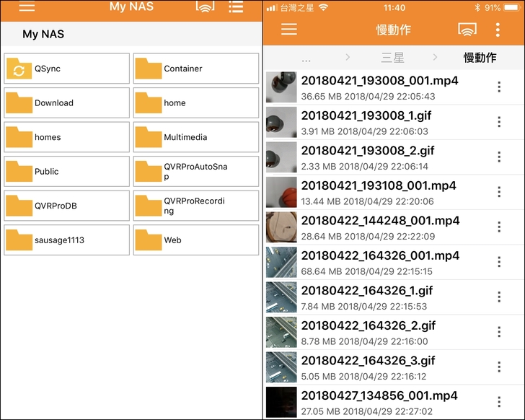The height and width of the screenshot is (420, 525).
Task: Open more options for 20180427_134856_001.mp4
Action: point(498,402)
